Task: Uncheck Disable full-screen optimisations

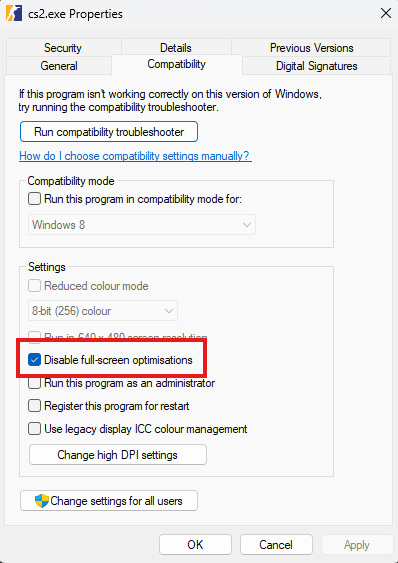Action: pyautogui.click(x=34, y=360)
